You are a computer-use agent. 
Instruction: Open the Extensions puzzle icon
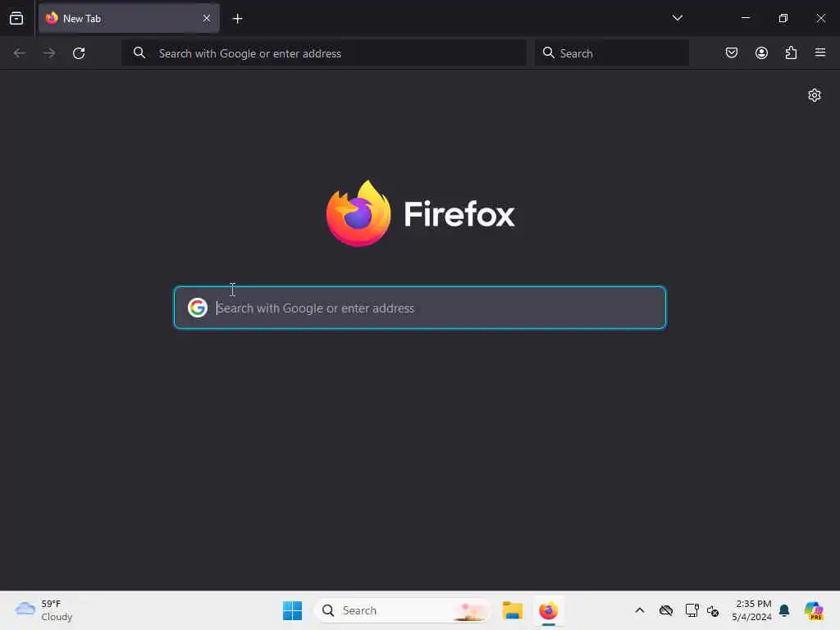(x=791, y=52)
